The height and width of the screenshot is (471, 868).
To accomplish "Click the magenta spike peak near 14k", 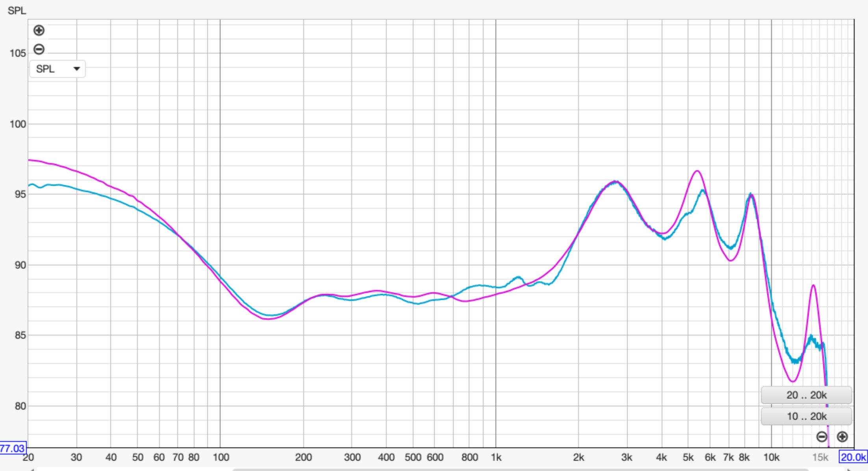I will (813, 285).
